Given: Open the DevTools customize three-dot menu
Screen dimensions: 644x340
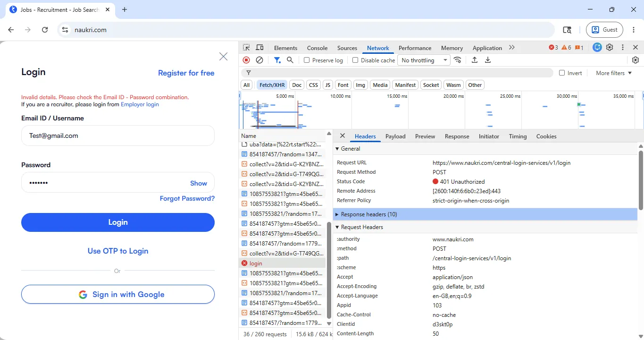Looking at the screenshot, I should (x=623, y=47).
